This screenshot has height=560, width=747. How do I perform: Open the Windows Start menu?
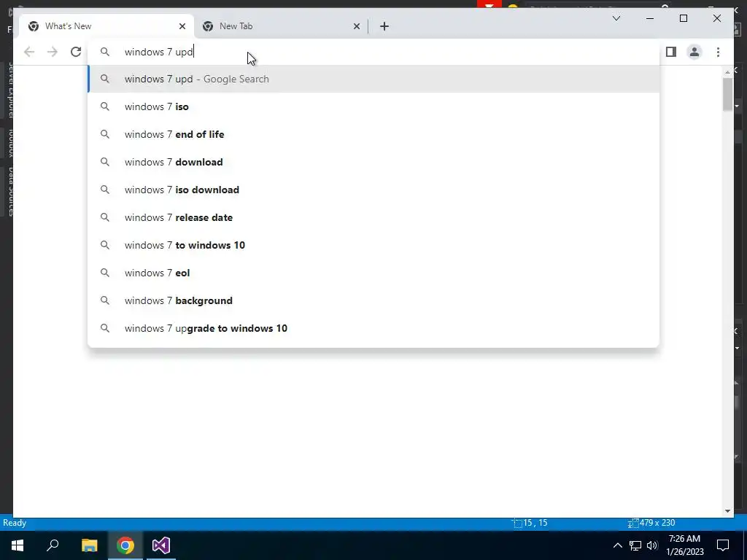tap(18, 545)
